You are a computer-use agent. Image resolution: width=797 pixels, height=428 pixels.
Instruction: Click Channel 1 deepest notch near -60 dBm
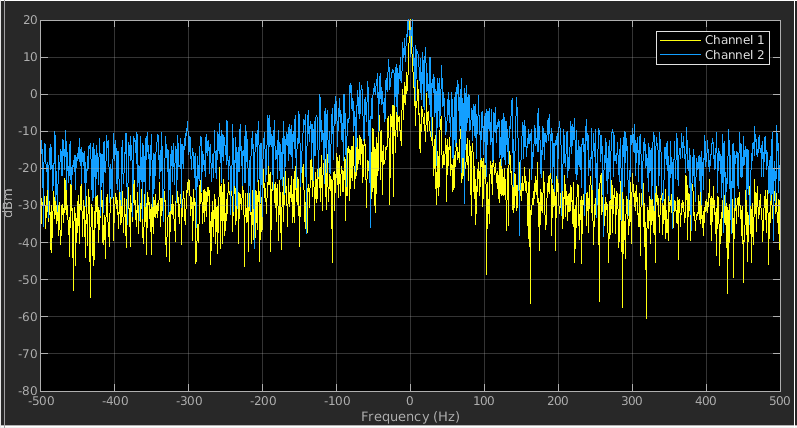click(x=647, y=317)
